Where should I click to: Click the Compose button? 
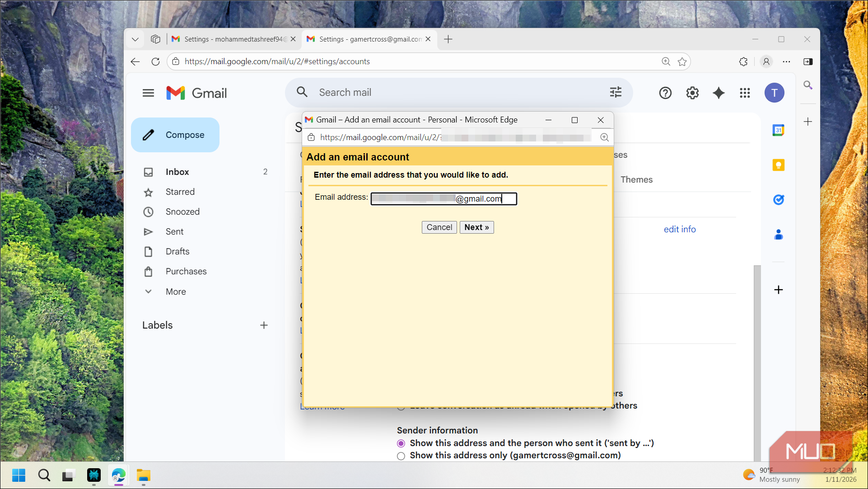coord(175,135)
